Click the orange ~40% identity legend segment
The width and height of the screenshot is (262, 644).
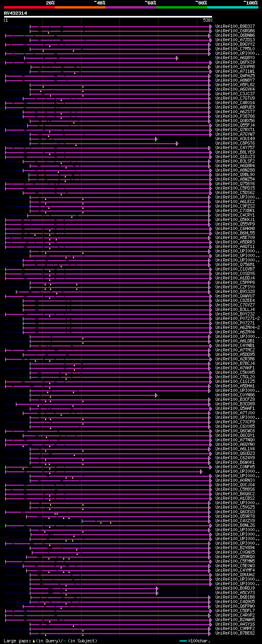coord(80,7)
